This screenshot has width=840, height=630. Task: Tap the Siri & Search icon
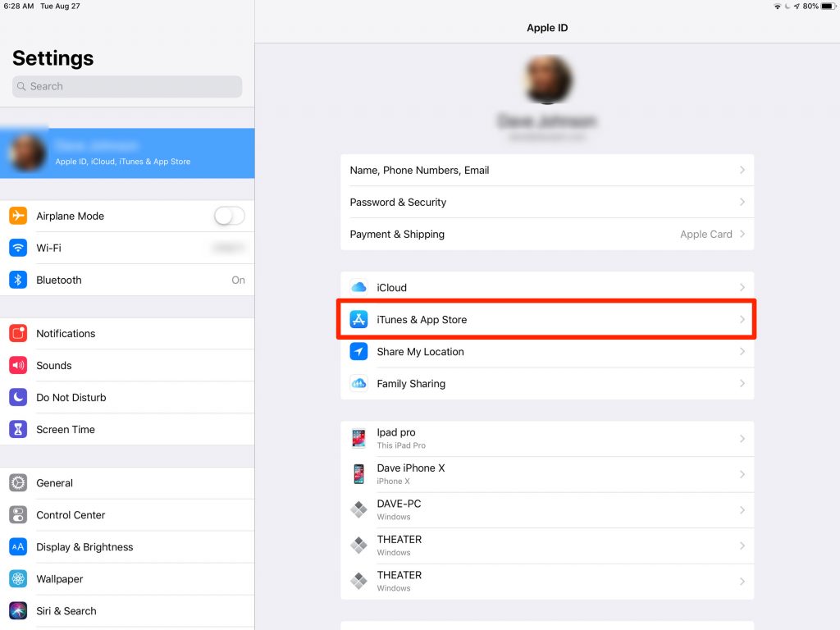[x=18, y=611]
